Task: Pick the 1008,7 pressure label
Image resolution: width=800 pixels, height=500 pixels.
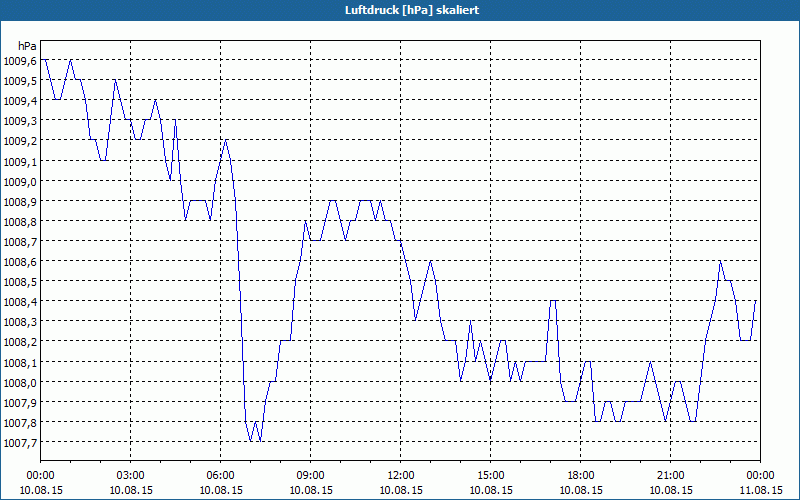Action: (20, 242)
